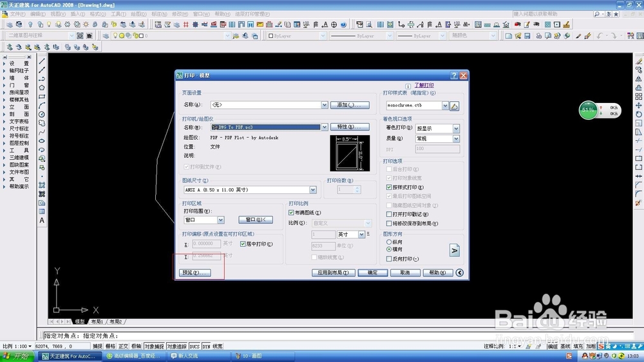The height and width of the screenshot is (362, 644).
Task: Click the 取消 cancel button
Action: click(x=405, y=273)
